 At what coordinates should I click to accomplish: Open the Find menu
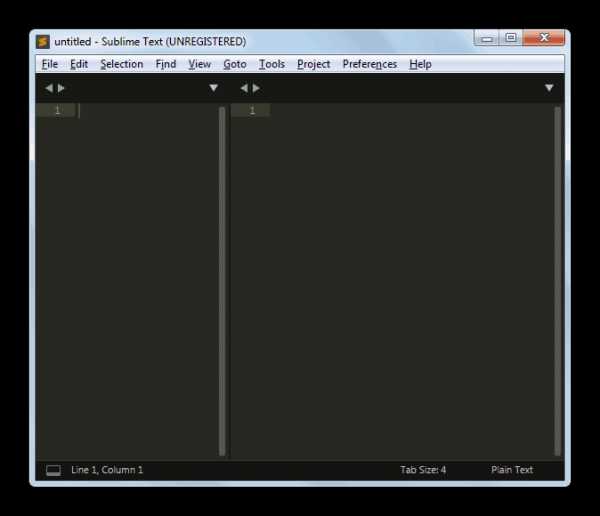pos(166,64)
